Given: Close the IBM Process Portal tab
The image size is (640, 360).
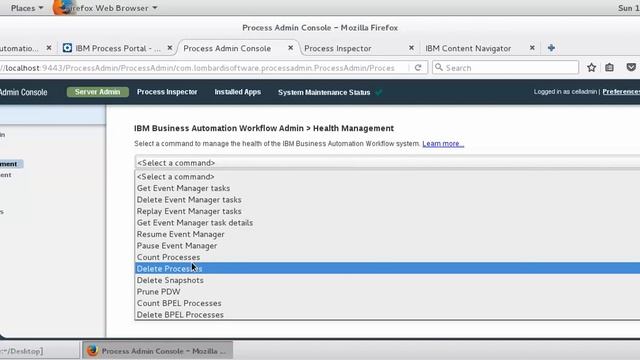Looking at the screenshot, I should [x=170, y=48].
